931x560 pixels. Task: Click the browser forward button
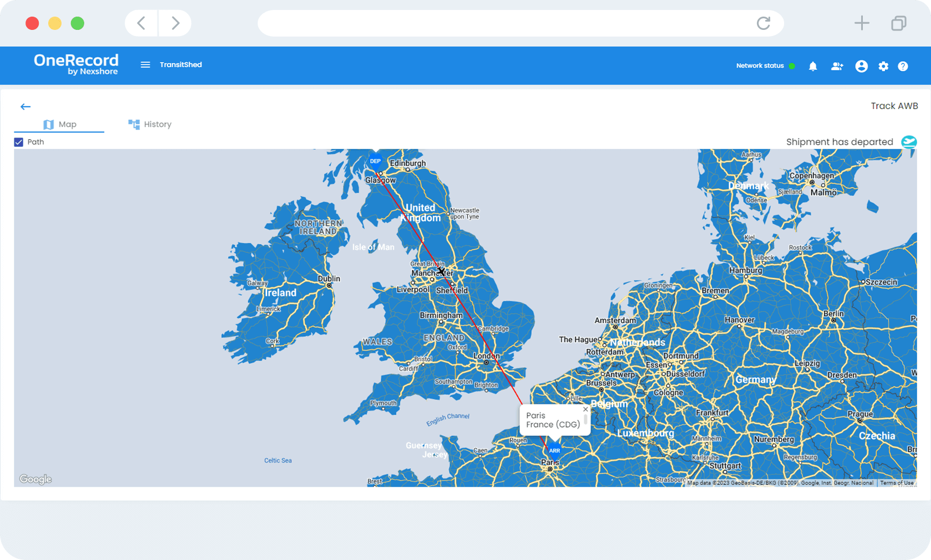tap(175, 23)
